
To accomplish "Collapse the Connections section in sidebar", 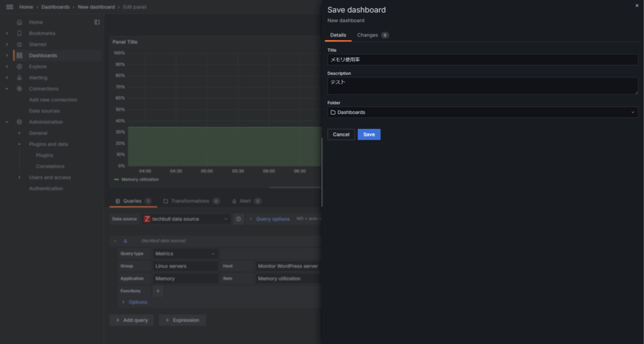I will 7,89.
